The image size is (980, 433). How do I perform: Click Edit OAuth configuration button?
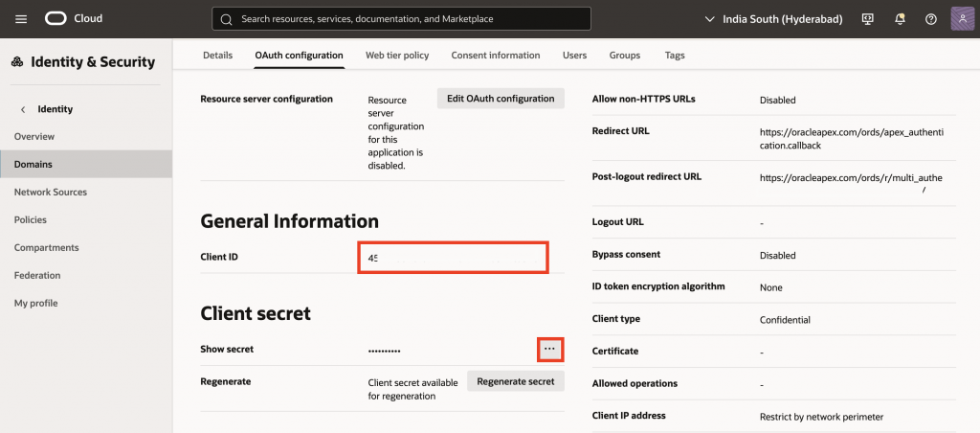[501, 99]
